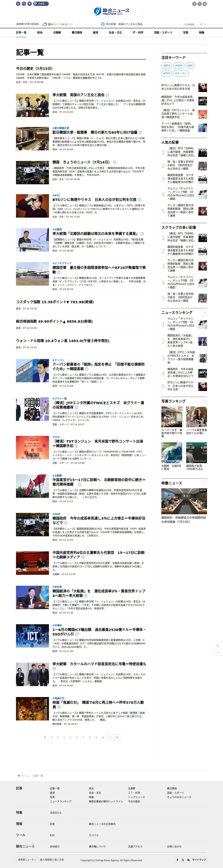Screen dimensions: 223x868
Task: Pause the headline ticker
Action: (x=201, y=24)
